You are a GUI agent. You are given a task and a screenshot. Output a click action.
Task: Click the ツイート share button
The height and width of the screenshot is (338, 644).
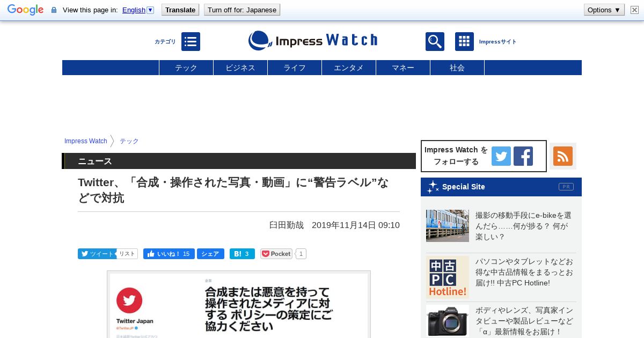click(97, 254)
